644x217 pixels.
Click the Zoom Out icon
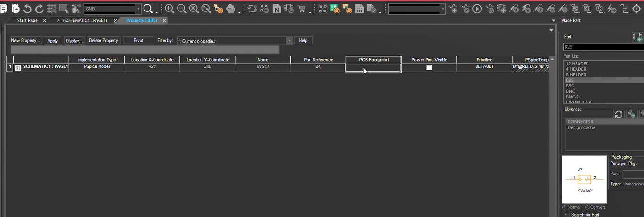pyautogui.click(x=181, y=9)
